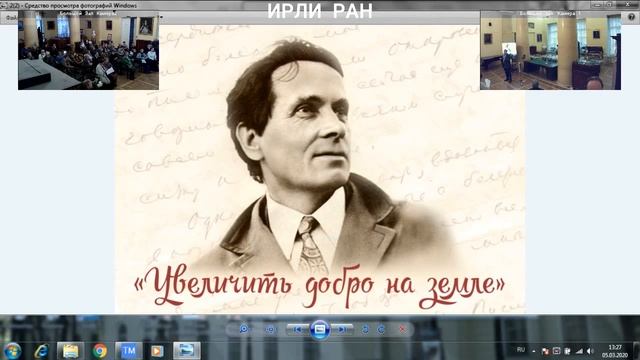Open Windows Media Player from the taskbar

157,351
